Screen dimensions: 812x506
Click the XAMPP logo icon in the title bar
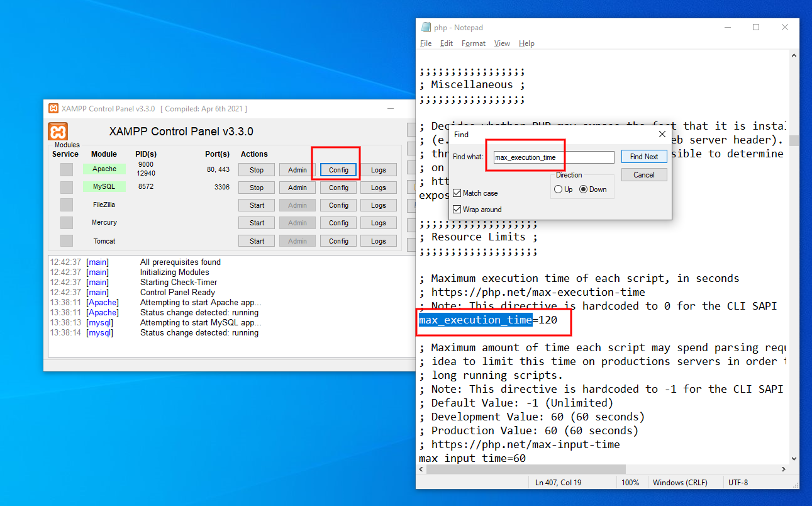tap(53, 108)
